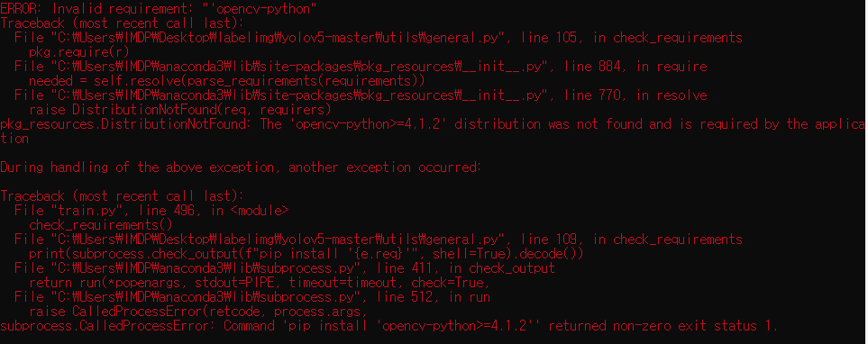Click the second 'Traceback (most recent call last)' line
The width and height of the screenshot is (868, 344).
click(122, 195)
